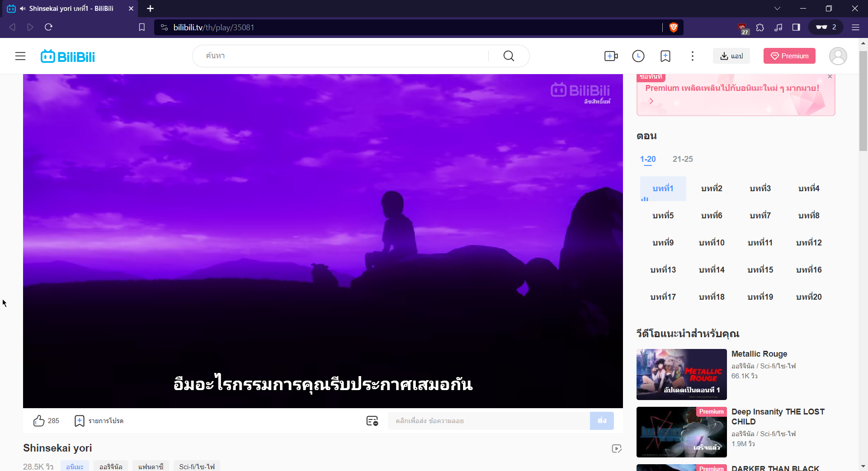
Task: Select episode บทที่2
Action: coord(712,188)
